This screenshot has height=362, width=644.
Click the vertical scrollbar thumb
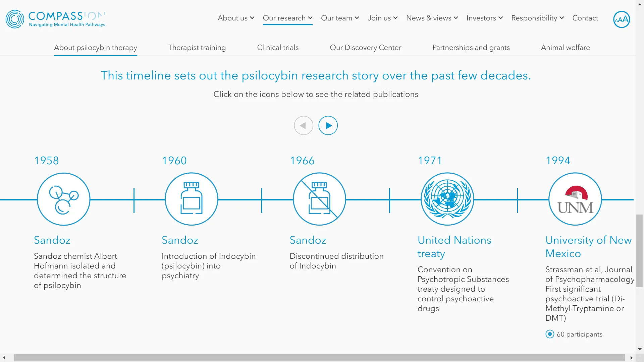coord(640,251)
